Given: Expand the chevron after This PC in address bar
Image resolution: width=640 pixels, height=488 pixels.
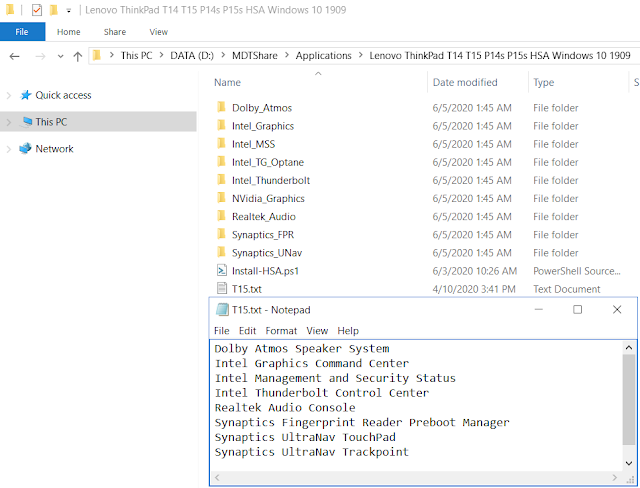Looking at the screenshot, I should pyautogui.click(x=161, y=55).
